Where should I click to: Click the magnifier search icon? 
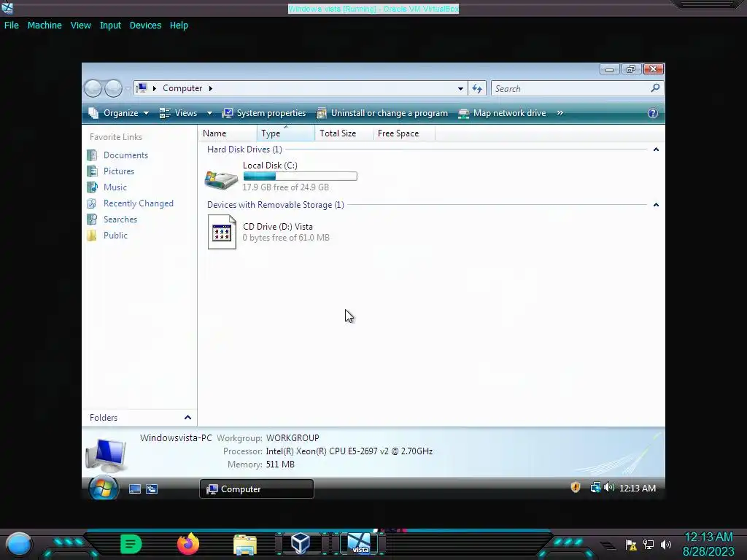point(655,88)
